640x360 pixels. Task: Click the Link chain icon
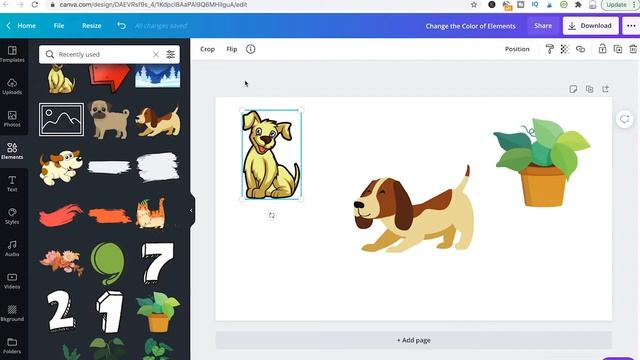pos(580,49)
